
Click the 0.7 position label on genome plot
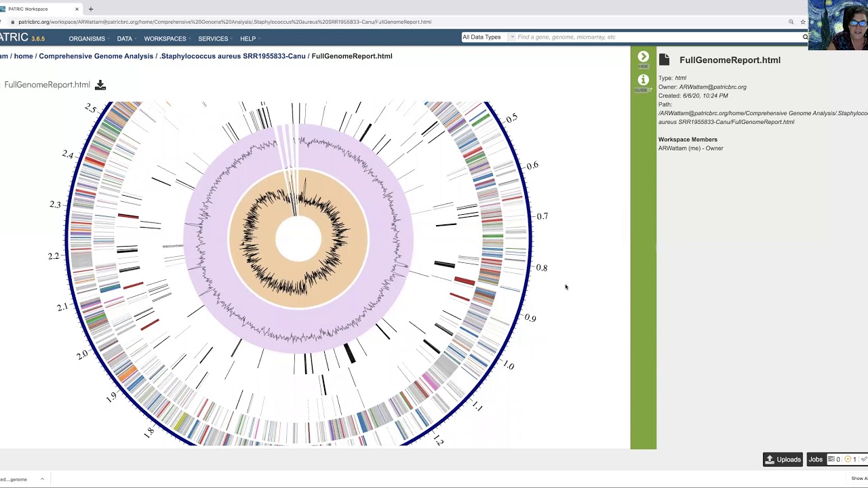[542, 216]
